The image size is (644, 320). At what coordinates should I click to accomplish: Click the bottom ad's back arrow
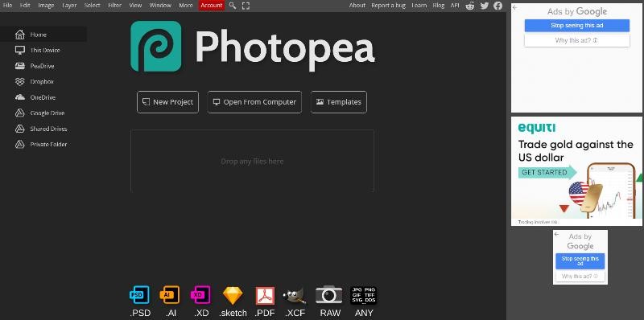tap(556, 234)
